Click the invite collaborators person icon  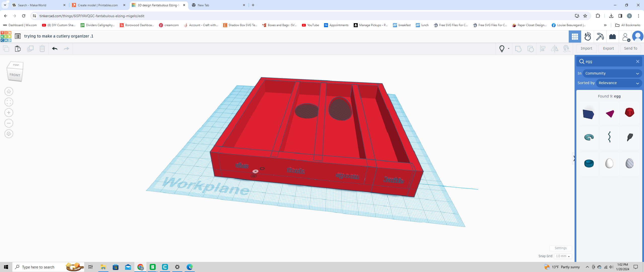pyautogui.click(x=626, y=37)
